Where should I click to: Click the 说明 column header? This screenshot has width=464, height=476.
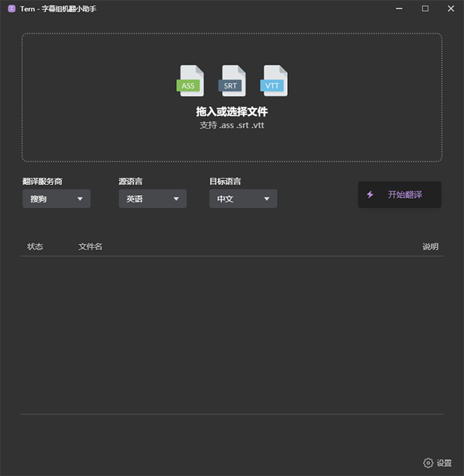[431, 247]
